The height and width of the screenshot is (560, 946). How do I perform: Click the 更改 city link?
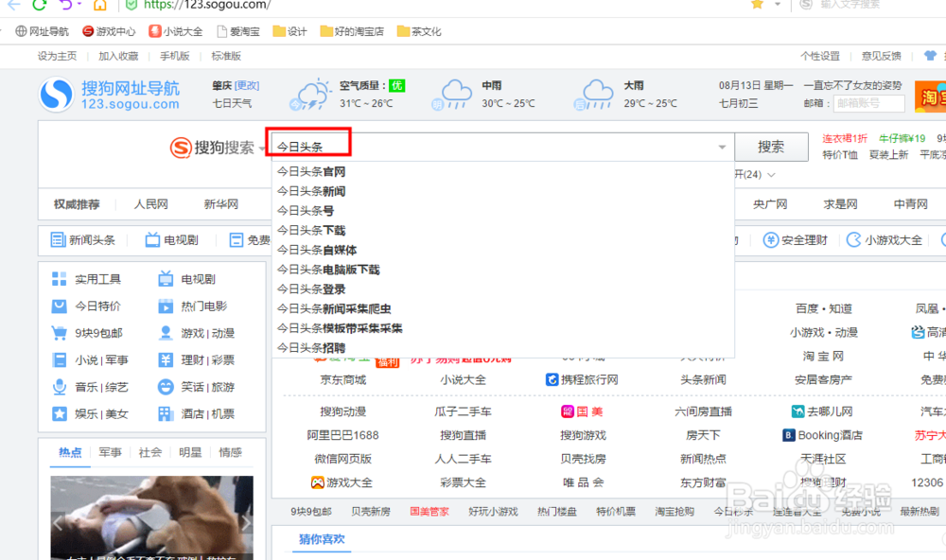[247, 86]
